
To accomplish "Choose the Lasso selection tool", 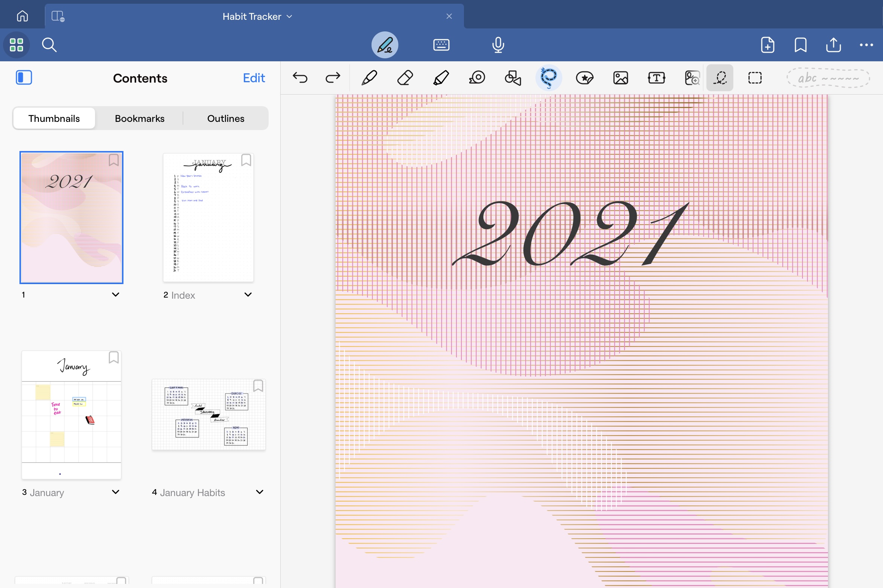I will 548,78.
